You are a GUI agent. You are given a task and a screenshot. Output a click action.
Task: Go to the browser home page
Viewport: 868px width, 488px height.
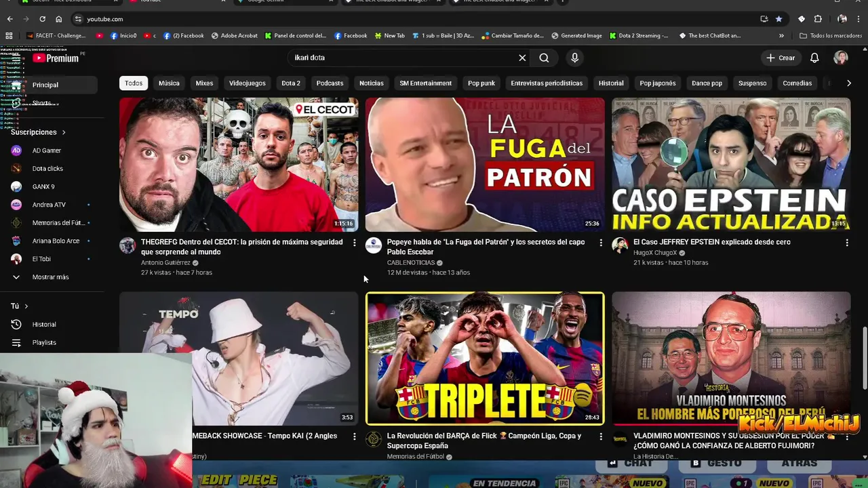click(x=58, y=19)
